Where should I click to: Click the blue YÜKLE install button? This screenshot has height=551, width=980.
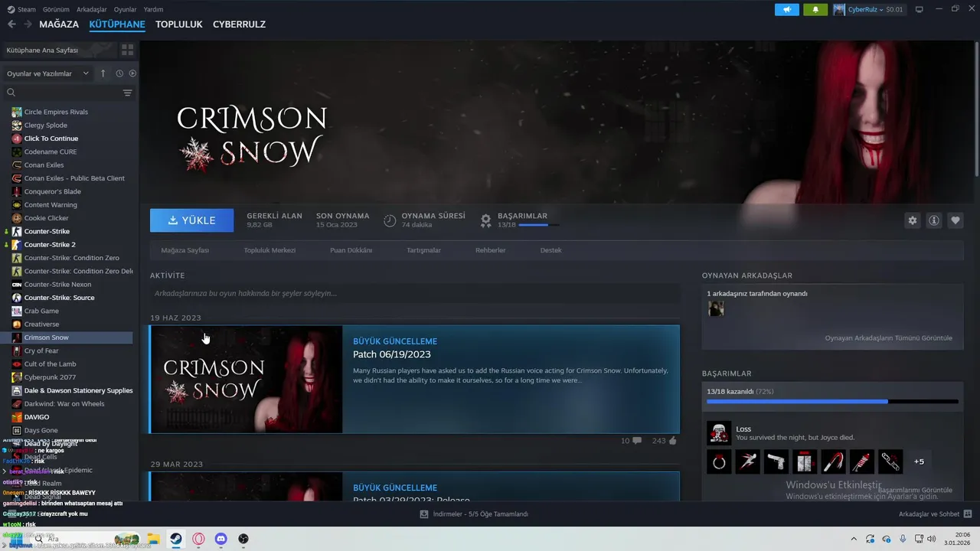[x=192, y=220]
